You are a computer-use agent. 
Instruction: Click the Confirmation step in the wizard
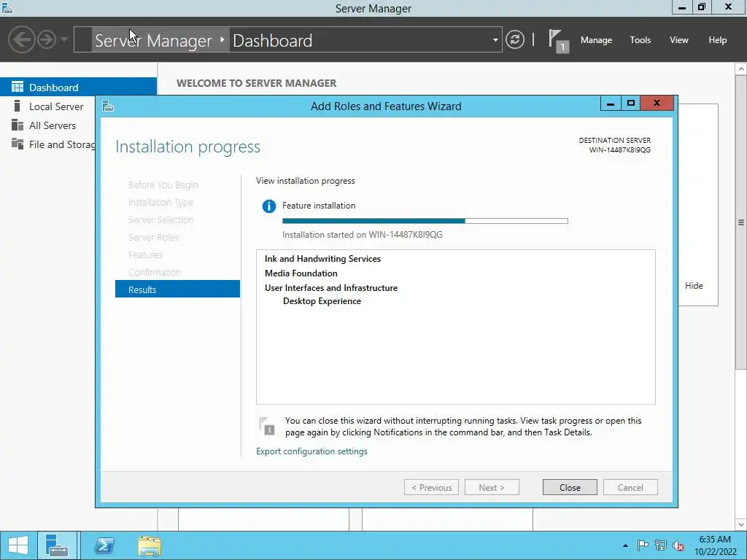pyautogui.click(x=155, y=273)
